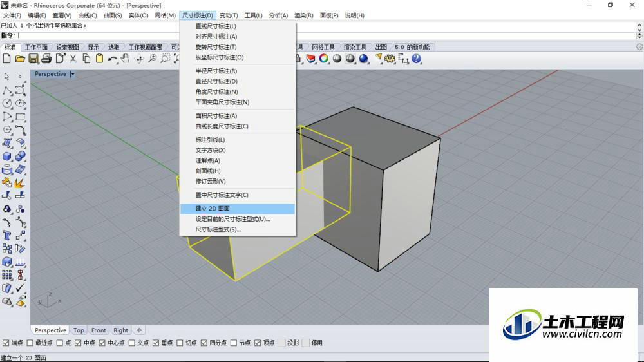Select 尺寸标注型式(S)... menu entry

tap(238, 229)
